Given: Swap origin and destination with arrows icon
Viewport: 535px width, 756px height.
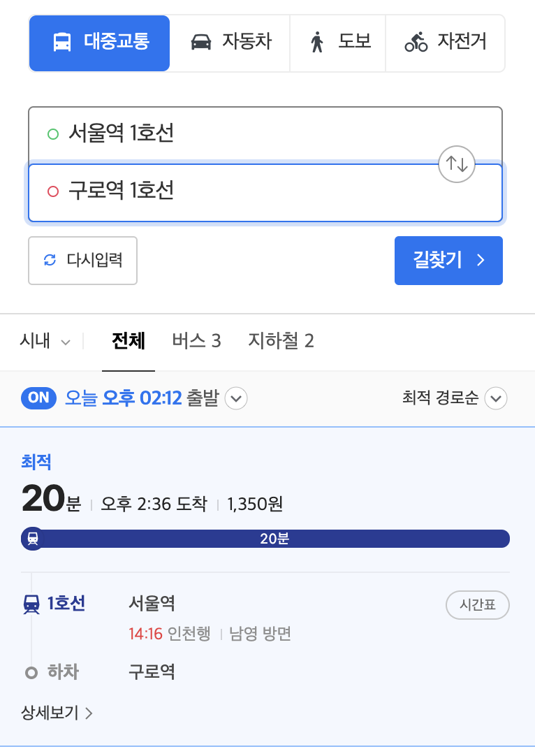Looking at the screenshot, I should (456, 165).
